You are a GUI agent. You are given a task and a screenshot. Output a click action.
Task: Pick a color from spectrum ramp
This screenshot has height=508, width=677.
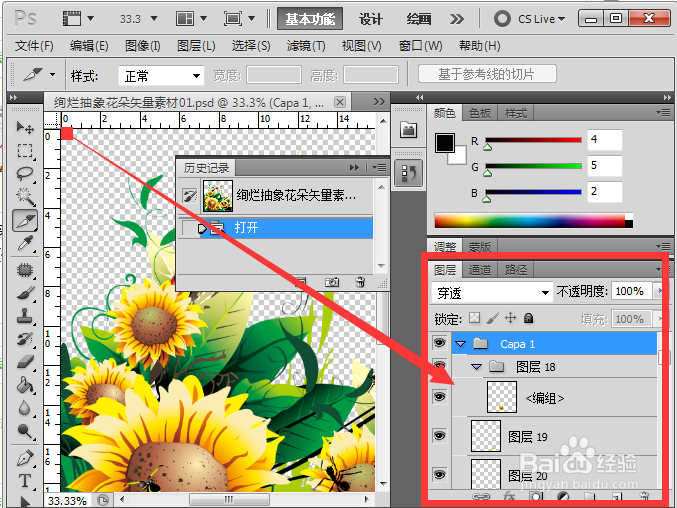point(533,220)
